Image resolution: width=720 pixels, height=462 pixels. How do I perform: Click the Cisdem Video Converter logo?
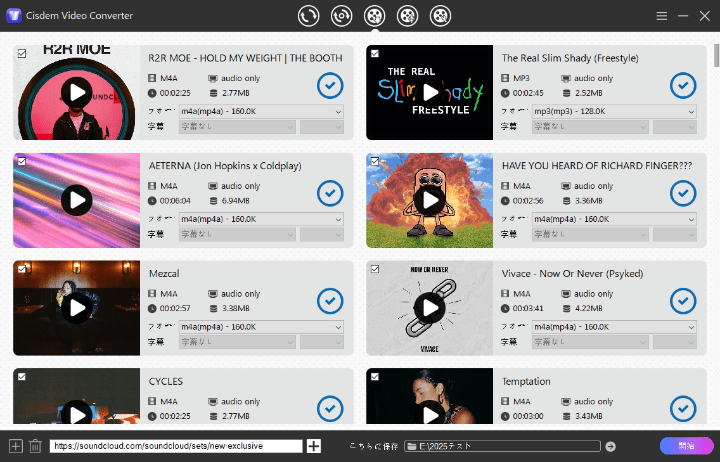(x=14, y=16)
